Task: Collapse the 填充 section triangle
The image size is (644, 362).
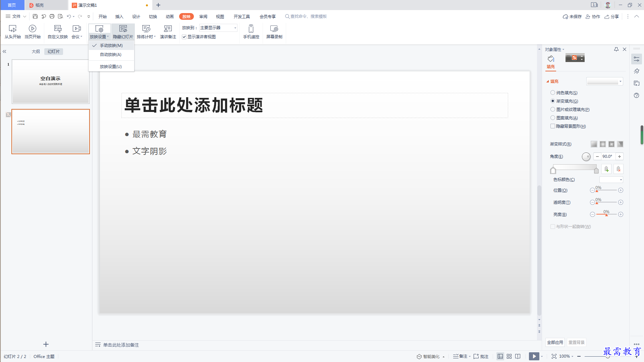Action: 548,81
